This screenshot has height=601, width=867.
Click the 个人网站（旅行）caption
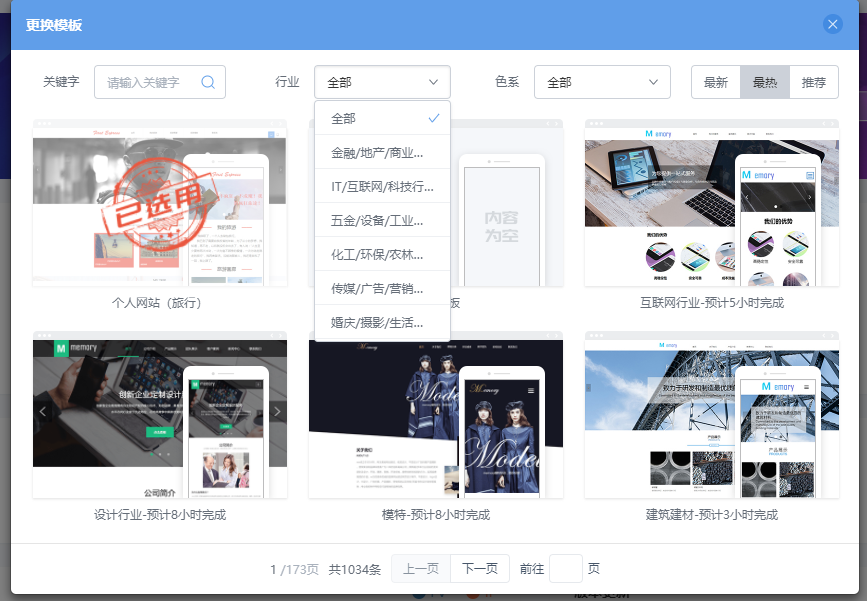(156, 302)
